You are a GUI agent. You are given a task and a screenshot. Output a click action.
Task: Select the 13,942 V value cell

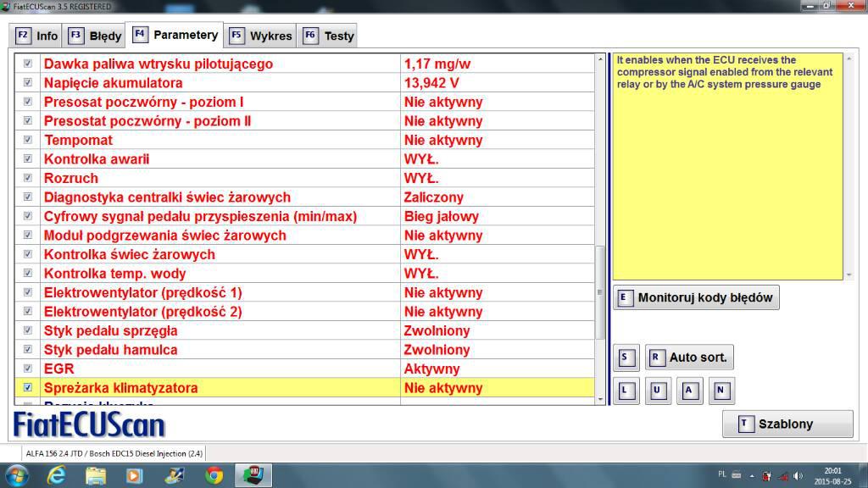coord(497,83)
